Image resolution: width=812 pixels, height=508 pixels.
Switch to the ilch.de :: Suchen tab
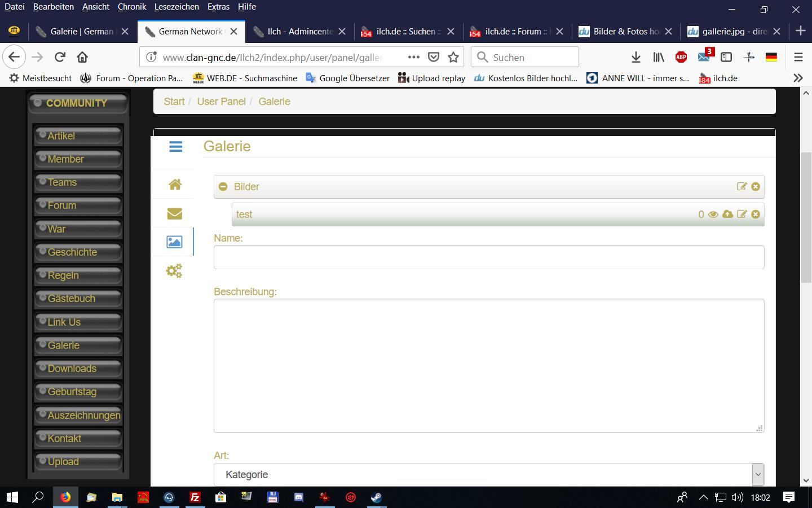(408, 32)
